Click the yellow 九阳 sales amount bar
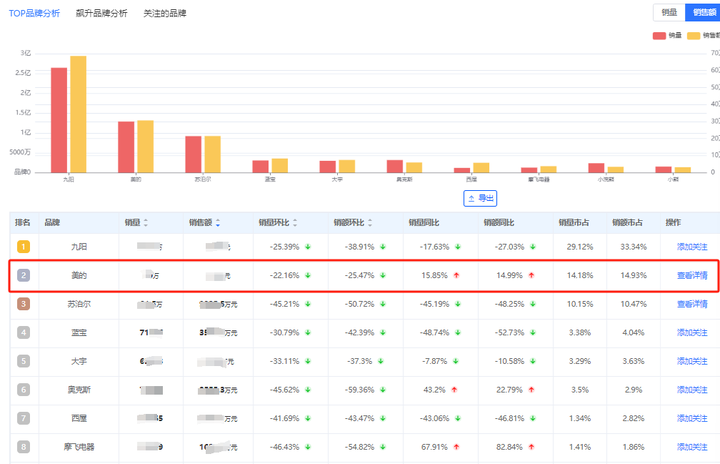 pyautogui.click(x=78, y=114)
